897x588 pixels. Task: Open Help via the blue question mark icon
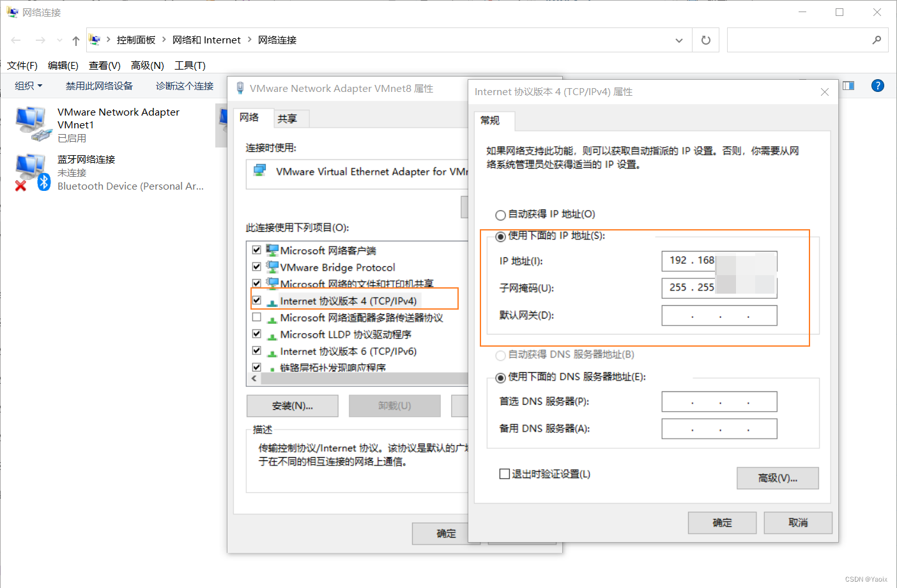coord(878,86)
